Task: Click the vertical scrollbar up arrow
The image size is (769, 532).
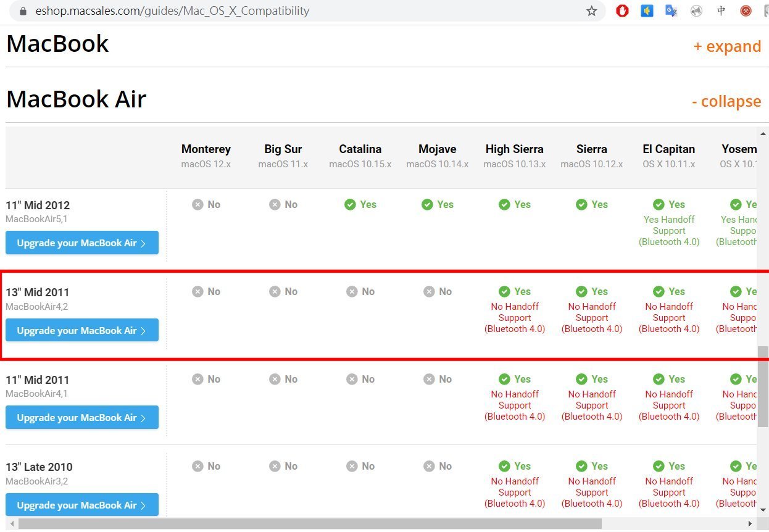Action: point(763,133)
